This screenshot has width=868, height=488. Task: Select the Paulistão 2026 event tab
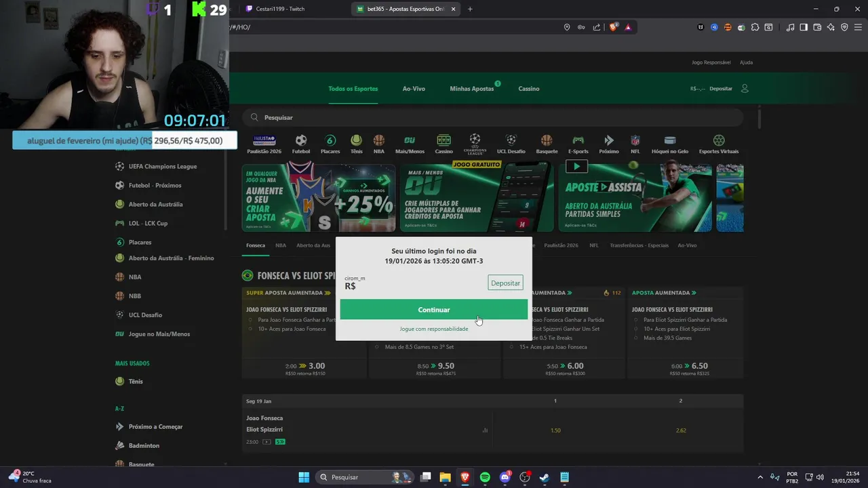click(x=561, y=245)
